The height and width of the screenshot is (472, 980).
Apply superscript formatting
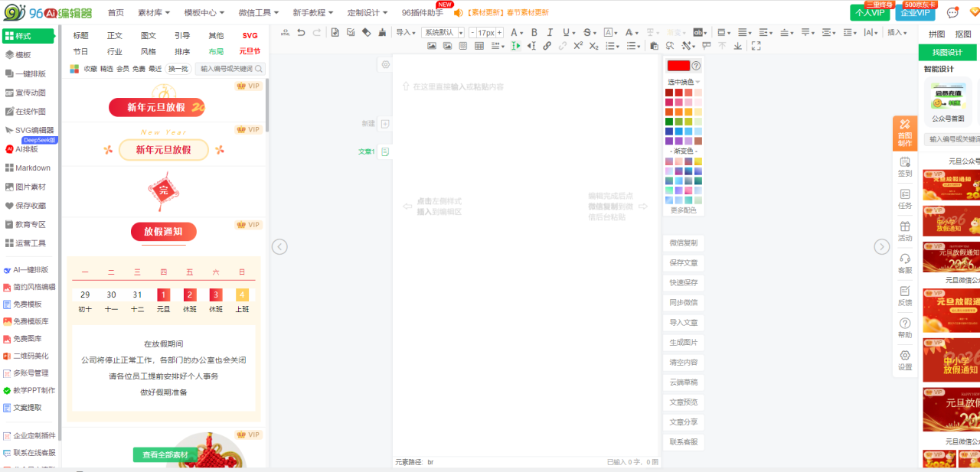pyautogui.click(x=578, y=46)
